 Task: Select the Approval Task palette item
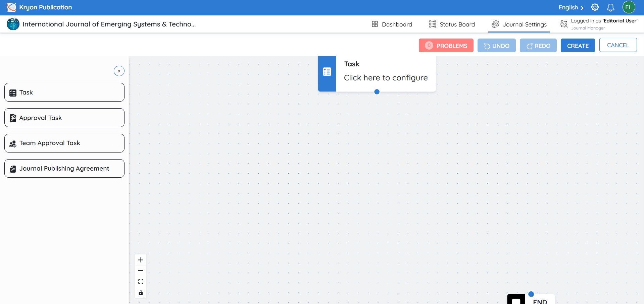(64, 118)
